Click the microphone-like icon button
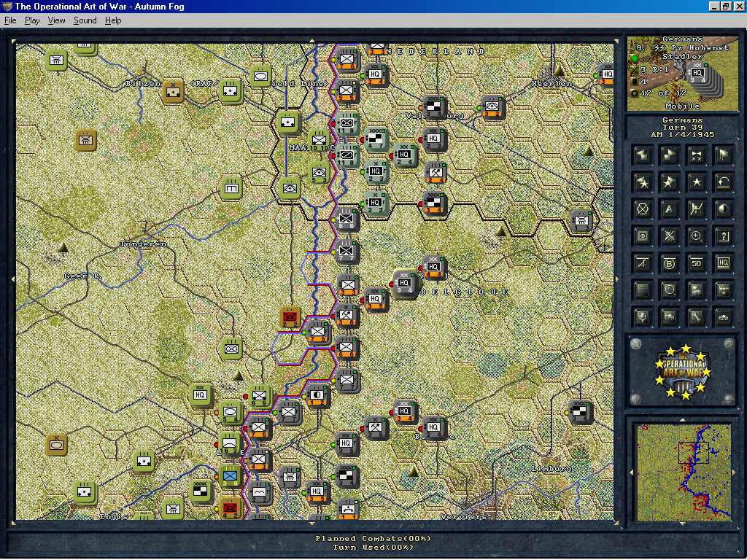This screenshot has width=747, height=560. [642, 317]
